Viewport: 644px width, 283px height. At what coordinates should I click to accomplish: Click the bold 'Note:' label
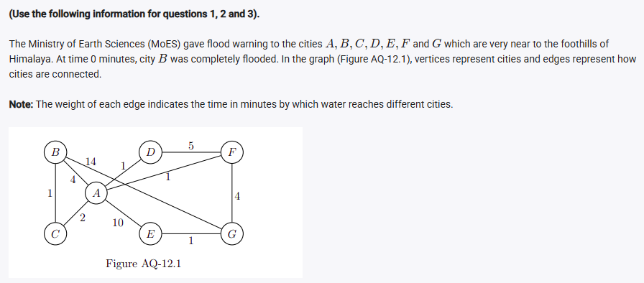21,104
